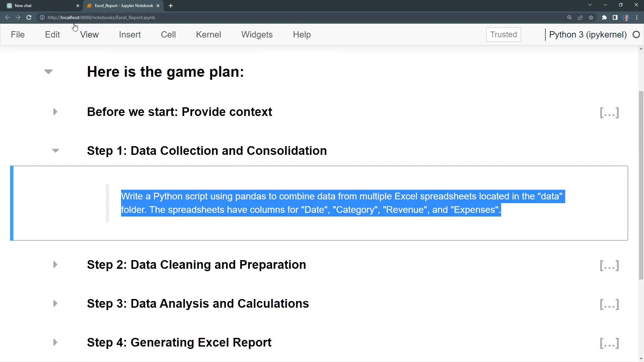This screenshot has width=644, height=362.
Task: Reveal collapsed content of Step 2 using [...]
Action: tap(609, 265)
